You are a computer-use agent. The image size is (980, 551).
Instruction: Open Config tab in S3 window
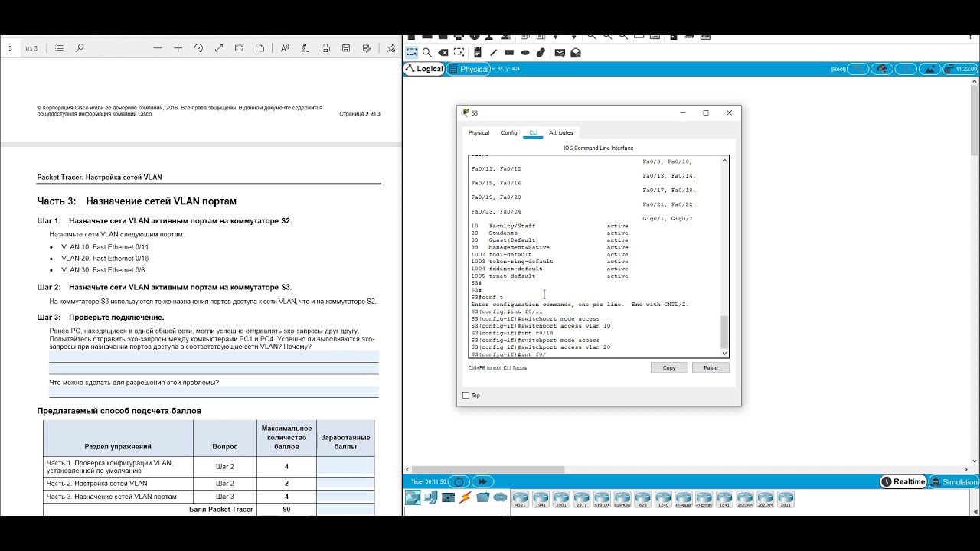[509, 133]
